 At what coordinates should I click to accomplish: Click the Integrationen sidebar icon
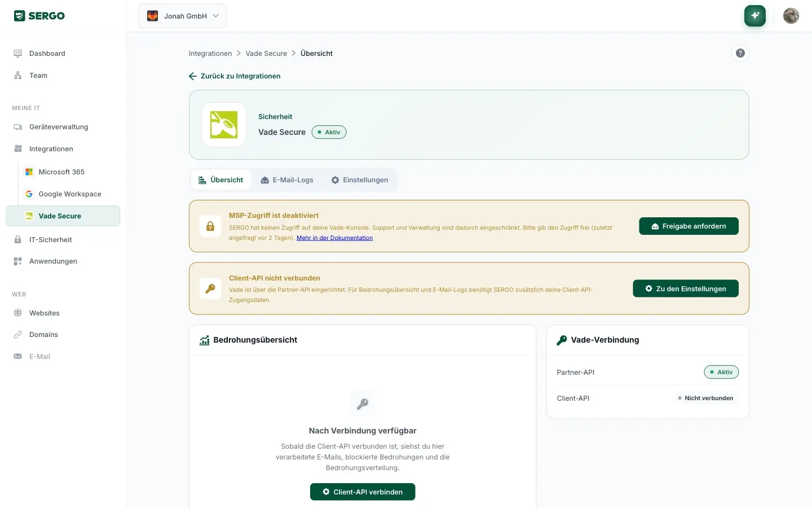click(x=17, y=149)
